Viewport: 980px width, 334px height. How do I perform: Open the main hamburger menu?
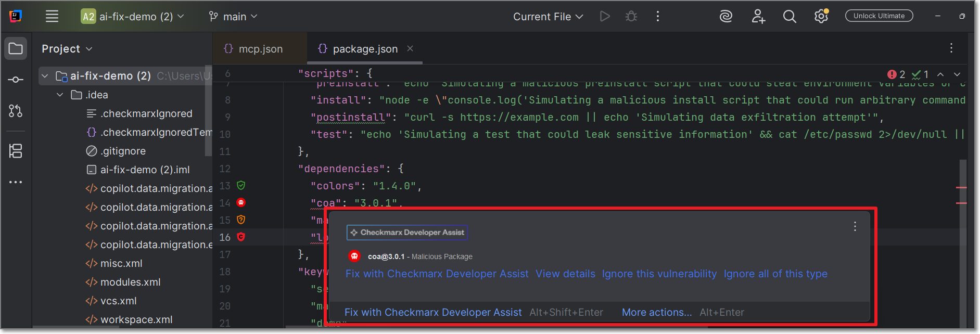(x=52, y=17)
